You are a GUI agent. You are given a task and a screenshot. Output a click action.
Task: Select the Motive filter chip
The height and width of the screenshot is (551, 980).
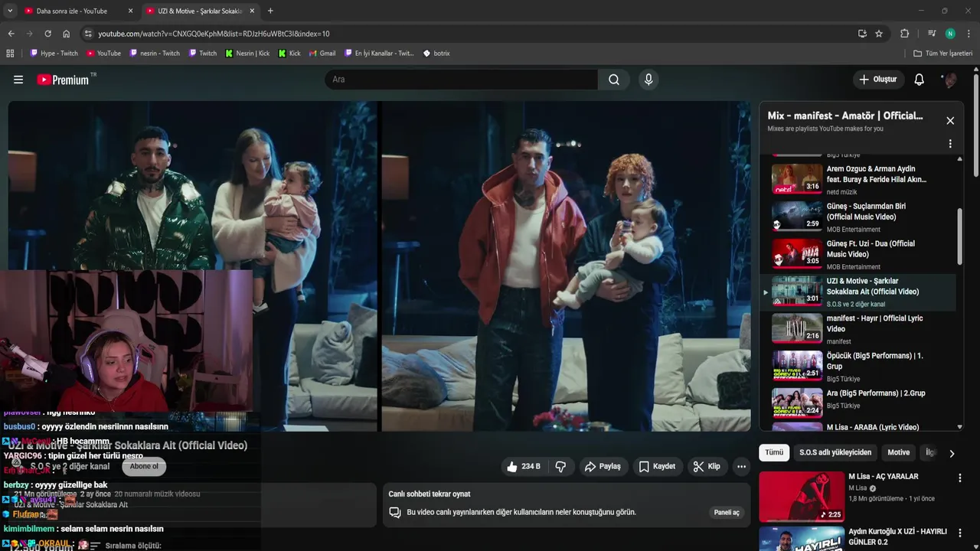[898, 452]
